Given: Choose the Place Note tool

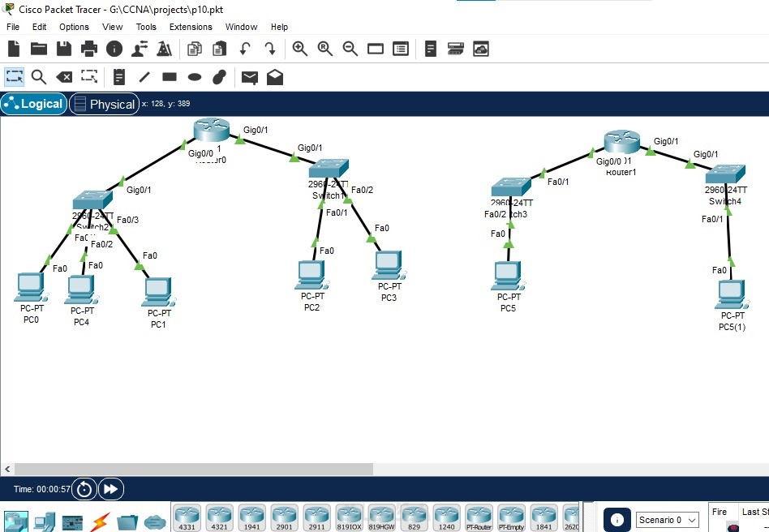Looking at the screenshot, I should coord(119,77).
